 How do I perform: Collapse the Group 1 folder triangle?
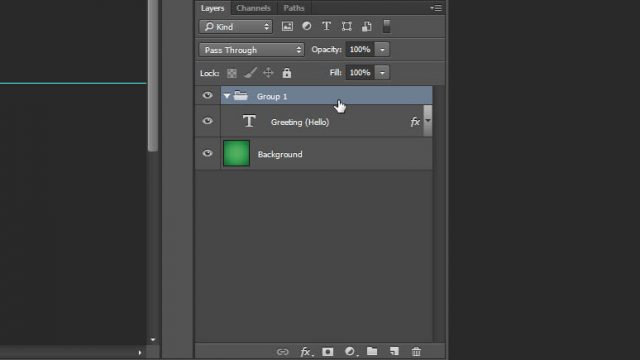(x=227, y=96)
